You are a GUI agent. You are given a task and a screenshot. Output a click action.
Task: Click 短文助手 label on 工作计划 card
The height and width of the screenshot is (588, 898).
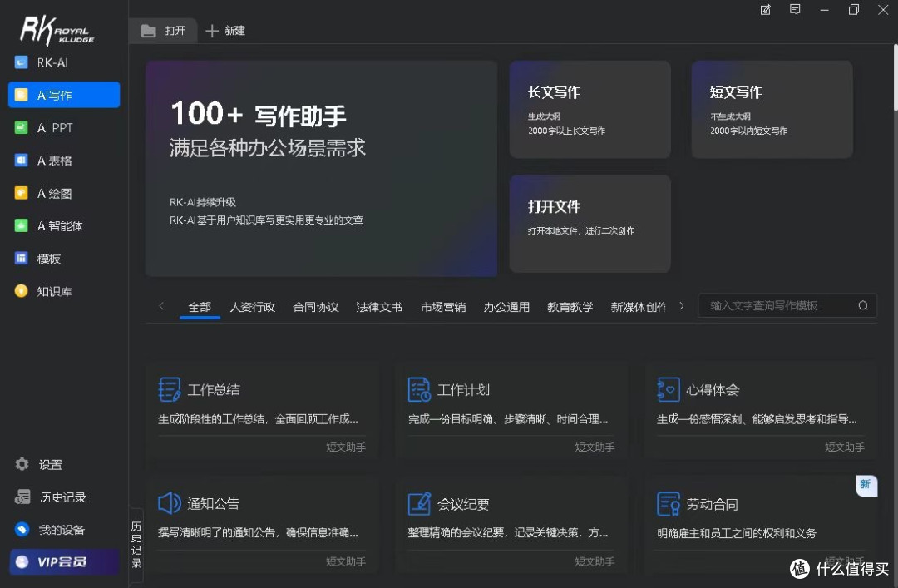click(595, 447)
